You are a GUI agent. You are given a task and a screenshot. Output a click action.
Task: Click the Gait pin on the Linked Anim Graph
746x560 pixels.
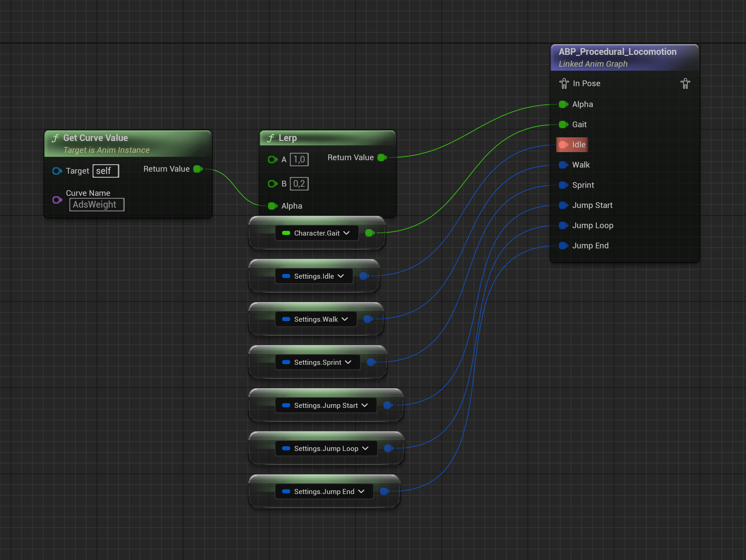tap(563, 125)
